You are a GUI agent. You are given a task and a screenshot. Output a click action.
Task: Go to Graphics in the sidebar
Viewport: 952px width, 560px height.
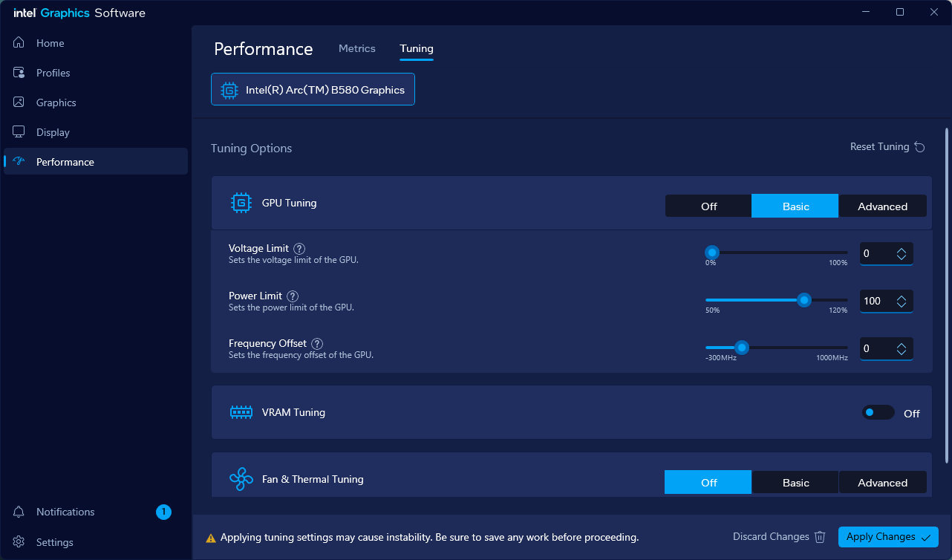[x=96, y=102]
